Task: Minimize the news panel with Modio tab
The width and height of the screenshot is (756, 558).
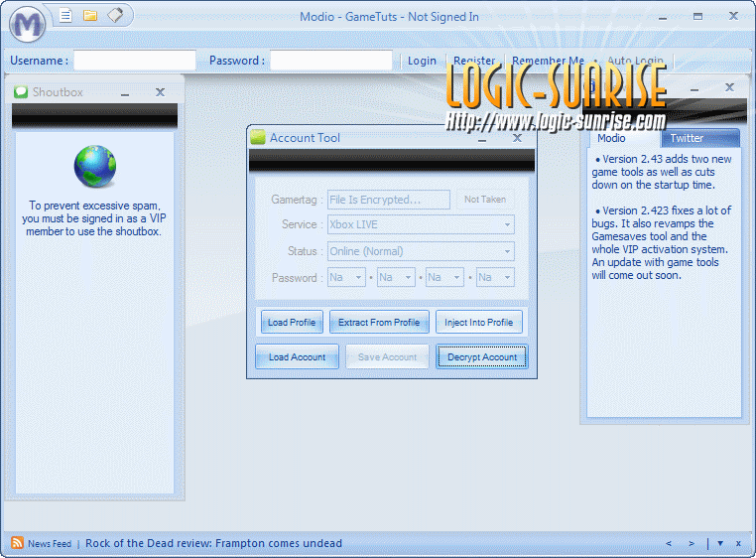Action: 694,88
